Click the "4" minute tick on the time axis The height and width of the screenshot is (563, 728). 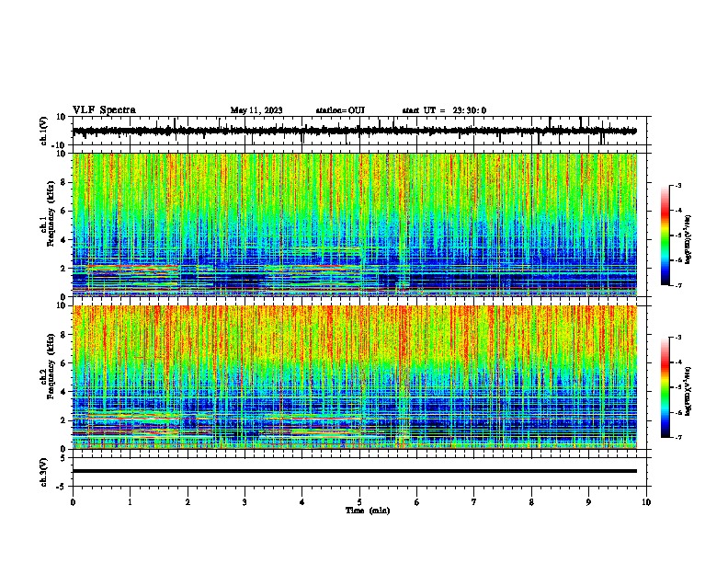tap(302, 502)
